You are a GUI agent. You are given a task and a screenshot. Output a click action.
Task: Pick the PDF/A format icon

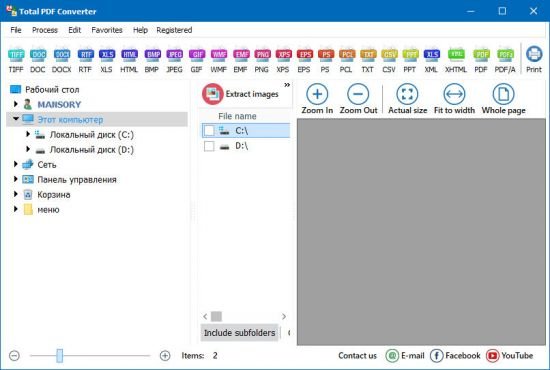click(505, 60)
